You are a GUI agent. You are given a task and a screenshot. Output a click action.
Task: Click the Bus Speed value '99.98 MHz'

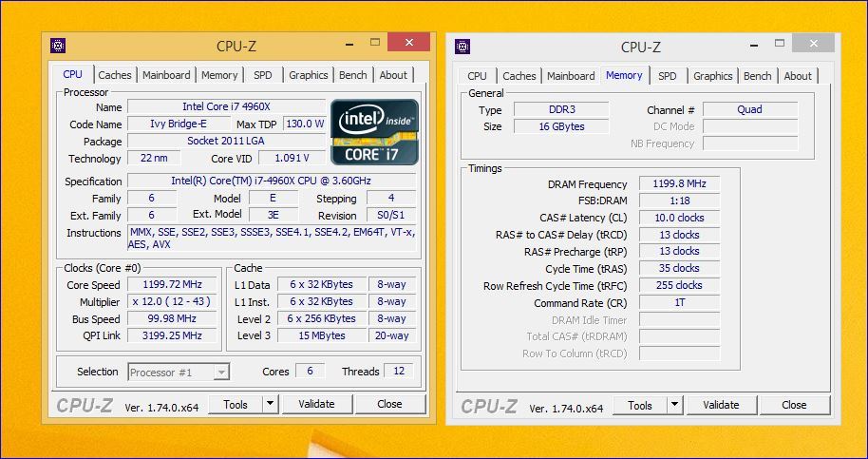click(x=172, y=319)
